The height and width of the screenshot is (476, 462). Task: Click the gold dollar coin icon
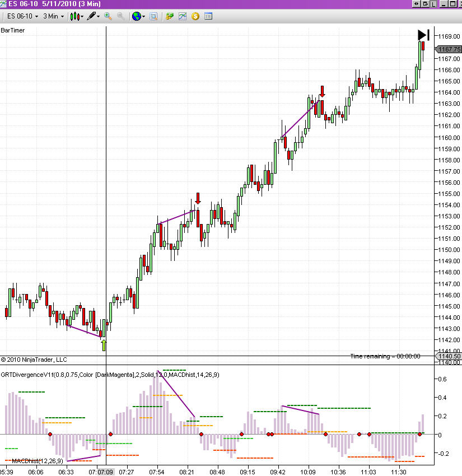(195, 16)
